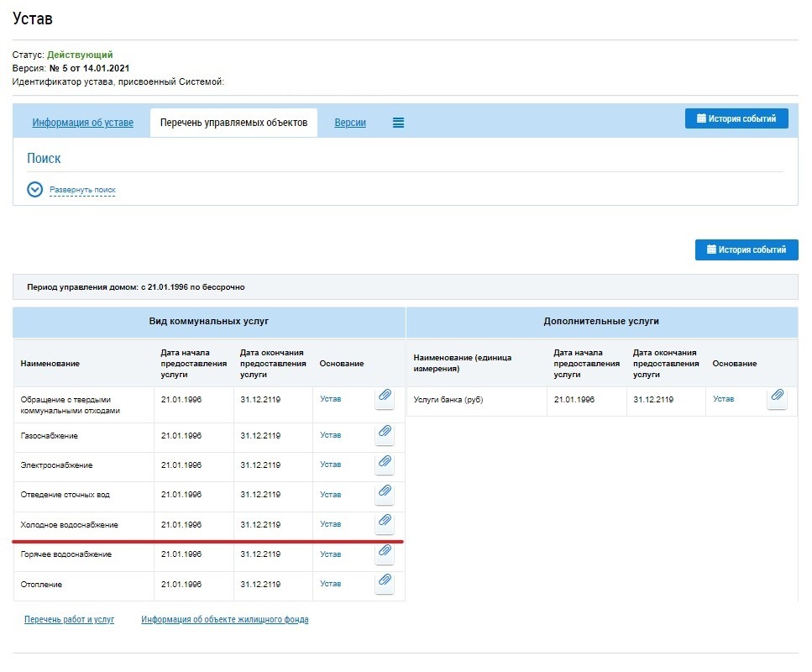Click История событий button in tab bar
Viewport: 812px width, 672px height.
[x=736, y=118]
